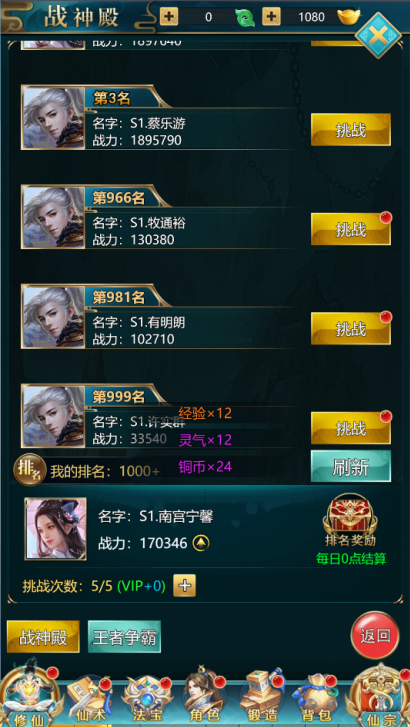Open the 背包 backpack icon
The width and height of the screenshot is (410, 727).
click(315, 700)
